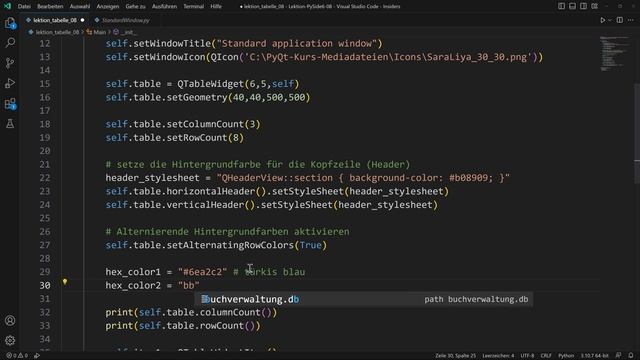Split the editor to the right
This screenshot has height=360, width=640.
coord(620,20)
